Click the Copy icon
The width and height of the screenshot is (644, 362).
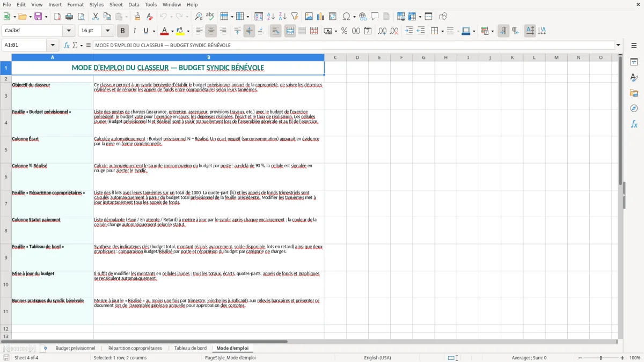pos(107,17)
